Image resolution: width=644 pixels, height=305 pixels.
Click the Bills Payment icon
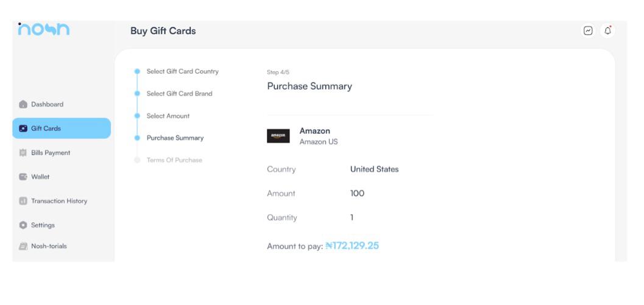[23, 153]
